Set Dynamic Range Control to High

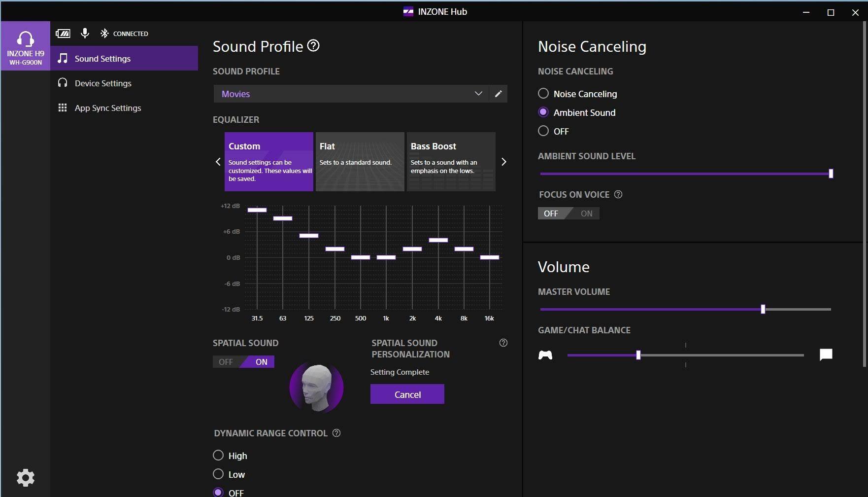pos(218,455)
